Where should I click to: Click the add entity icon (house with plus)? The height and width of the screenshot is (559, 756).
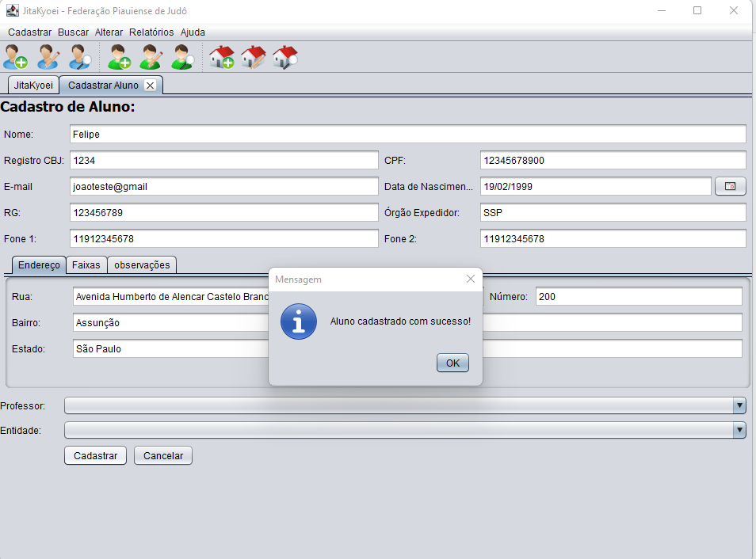click(222, 57)
